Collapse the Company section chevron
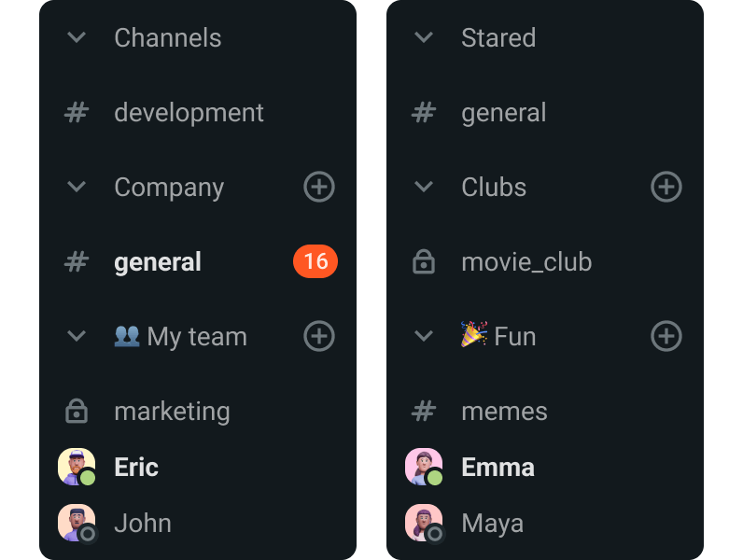This screenshot has height=560, width=743. [77, 187]
